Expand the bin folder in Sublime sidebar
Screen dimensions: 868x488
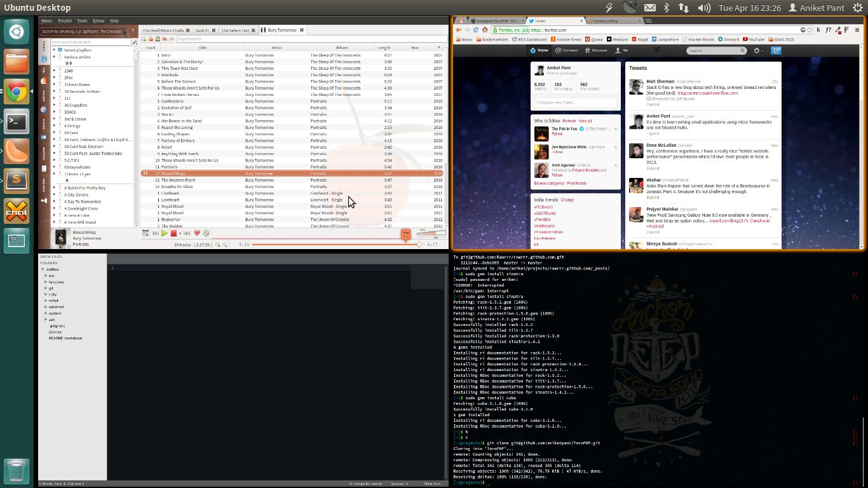pyautogui.click(x=46, y=276)
